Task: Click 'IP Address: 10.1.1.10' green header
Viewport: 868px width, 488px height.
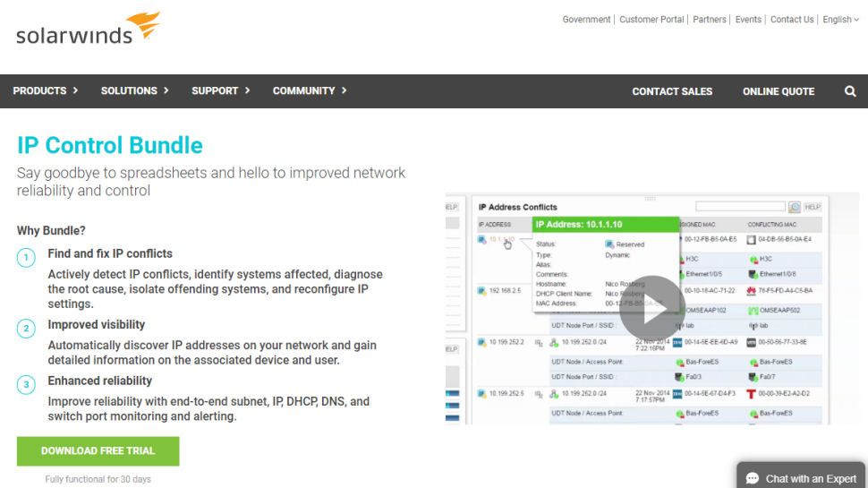Action: pyautogui.click(x=606, y=225)
